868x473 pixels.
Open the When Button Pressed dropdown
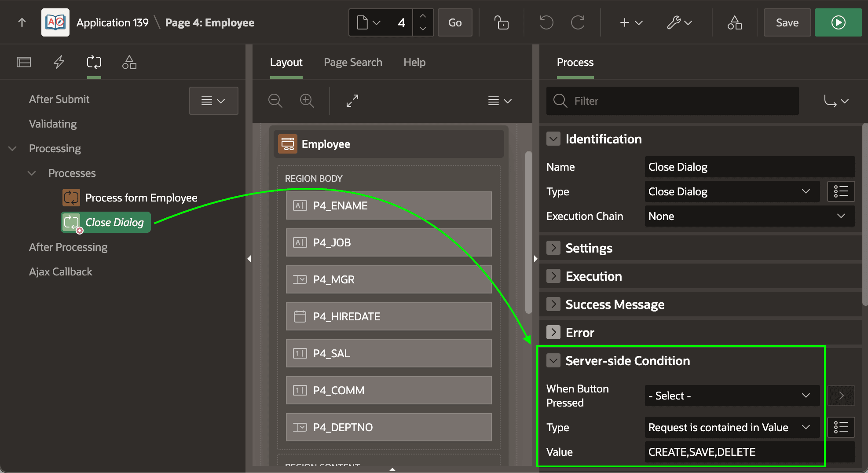732,396
